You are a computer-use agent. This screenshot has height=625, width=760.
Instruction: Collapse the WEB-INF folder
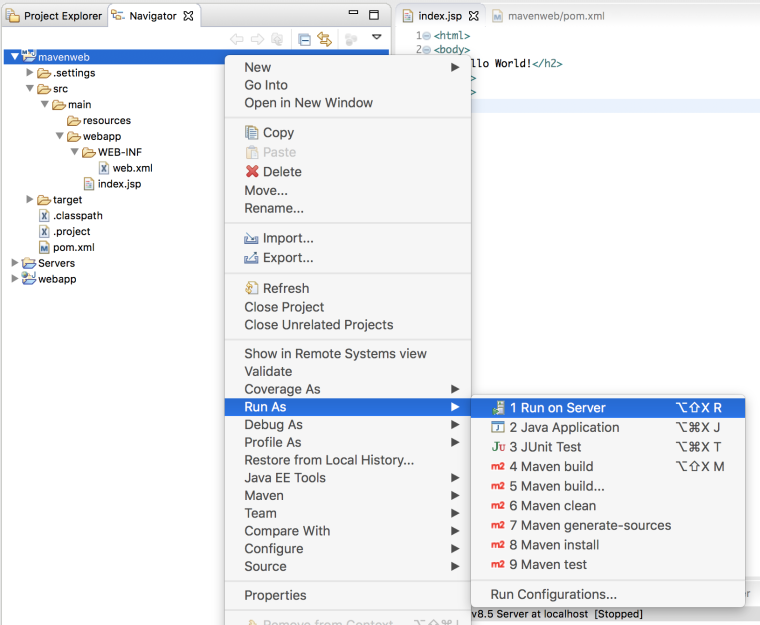pos(75,152)
